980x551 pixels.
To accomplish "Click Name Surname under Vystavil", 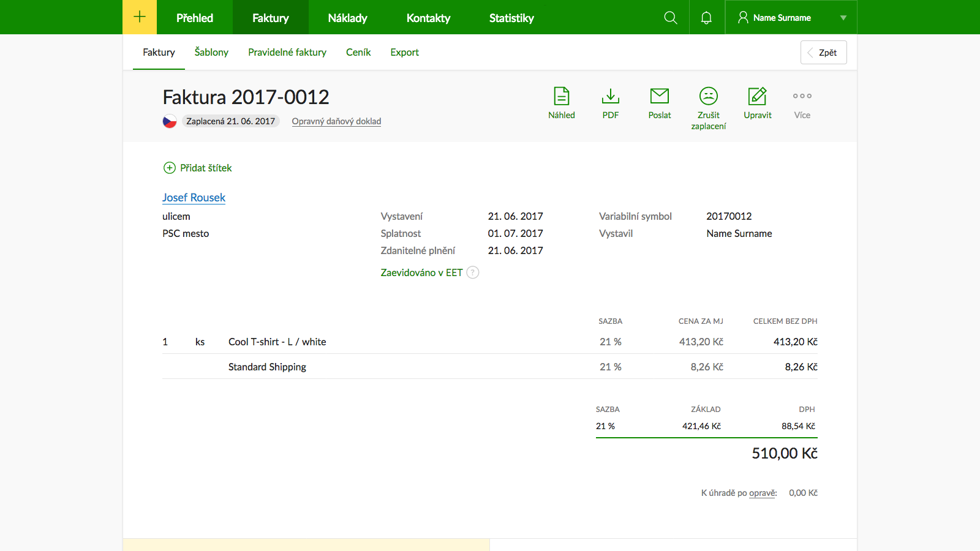I will [x=739, y=233].
